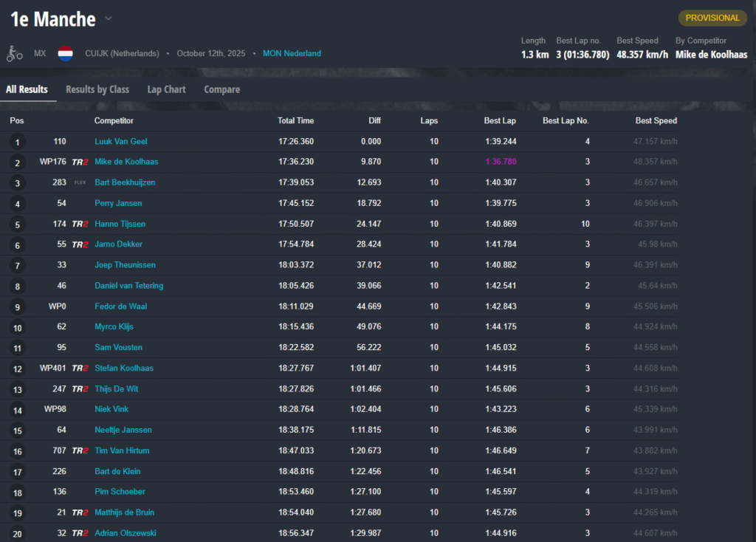Open Neeltje Janssen competitor link
This screenshot has height=542, width=756.
coord(123,430)
